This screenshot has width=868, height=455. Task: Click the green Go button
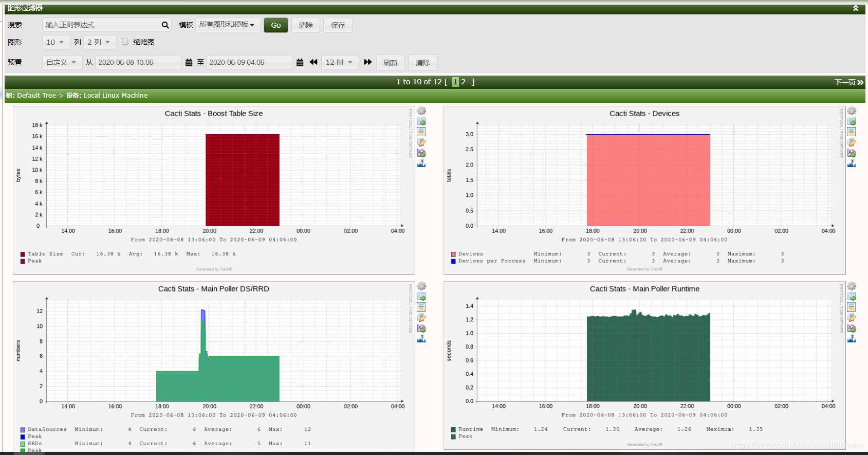pyautogui.click(x=276, y=25)
